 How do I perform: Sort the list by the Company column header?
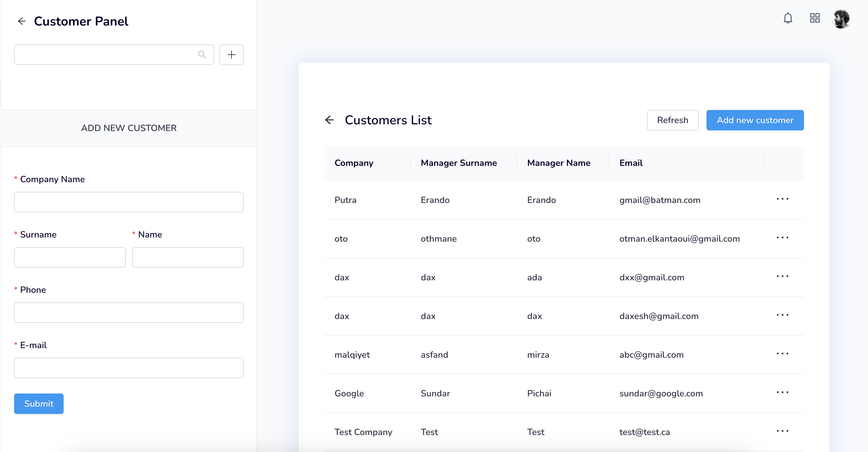pyautogui.click(x=354, y=163)
